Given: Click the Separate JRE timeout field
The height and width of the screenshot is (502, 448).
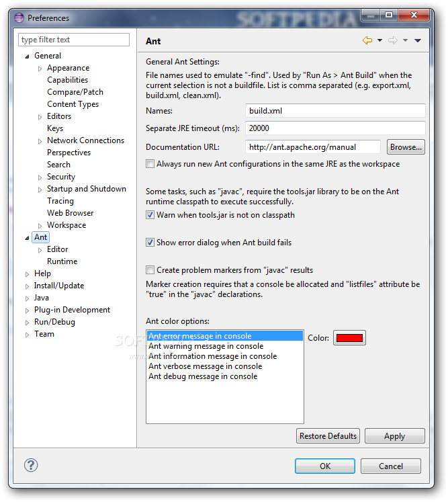Looking at the screenshot, I should [335, 128].
